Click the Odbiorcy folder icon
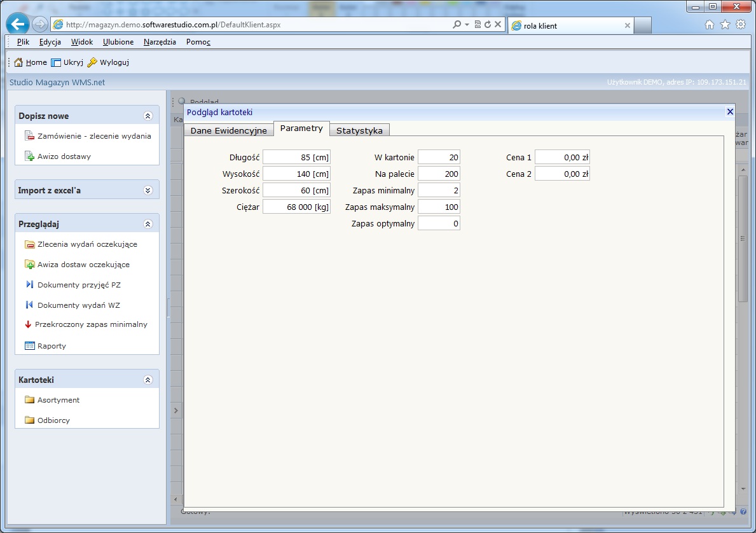Viewport: 756px width, 533px height. coord(29,420)
